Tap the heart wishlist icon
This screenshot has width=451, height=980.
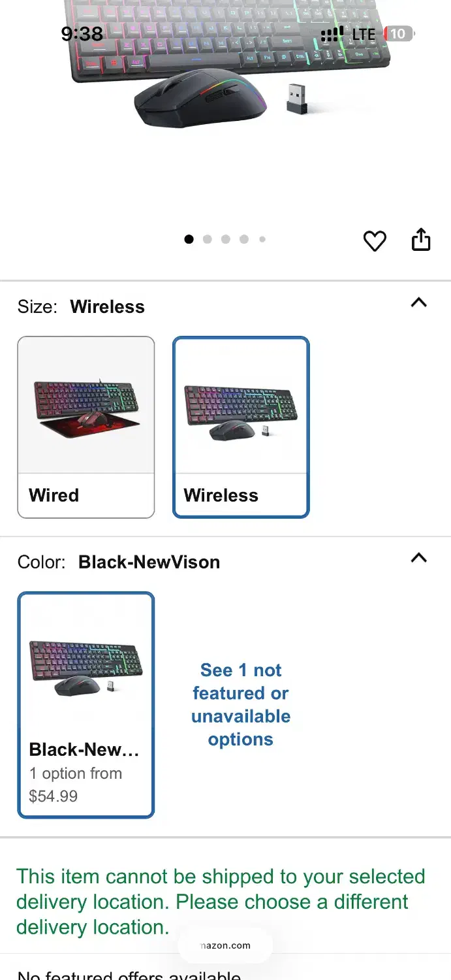[x=375, y=241]
